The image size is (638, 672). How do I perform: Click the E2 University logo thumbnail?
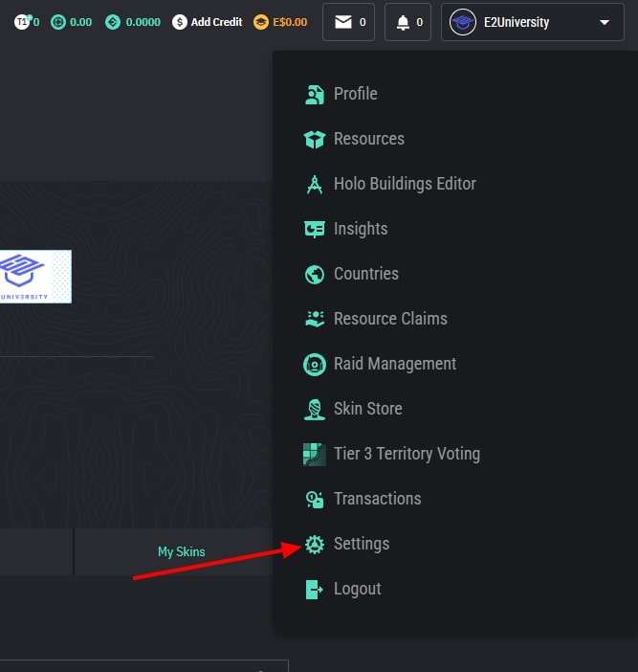[35, 276]
